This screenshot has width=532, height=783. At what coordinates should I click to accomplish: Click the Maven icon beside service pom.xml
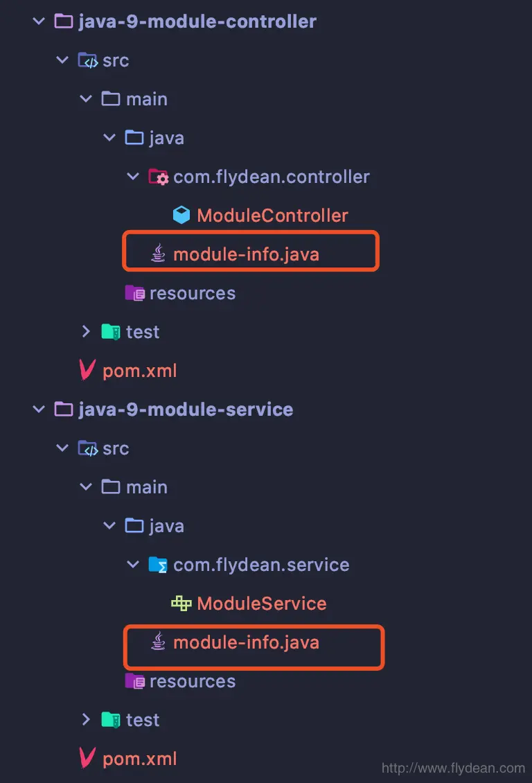87,758
